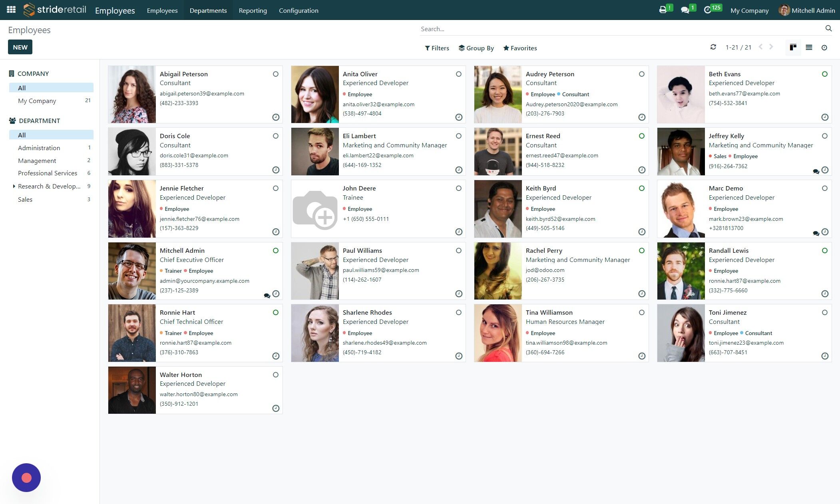Viewport: 840px width, 504px height.
Task: Open activities clock icon with 125 badge
Action: click(707, 10)
